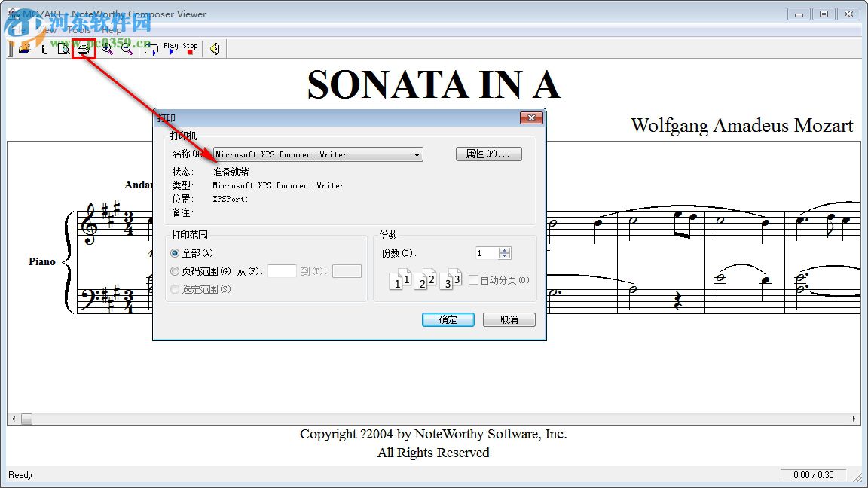This screenshot has width=868, height=488.
Task: Zoom in on the score
Action: click(107, 48)
